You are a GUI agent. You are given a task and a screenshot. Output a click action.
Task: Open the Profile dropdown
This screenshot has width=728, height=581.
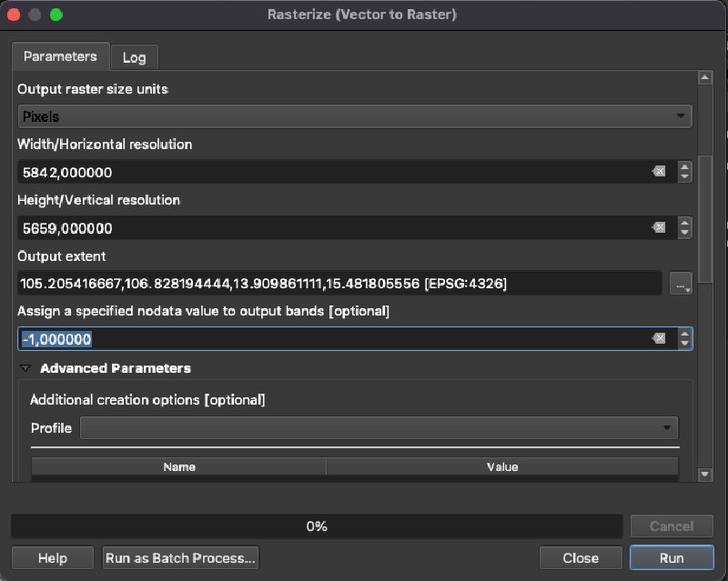coord(379,427)
